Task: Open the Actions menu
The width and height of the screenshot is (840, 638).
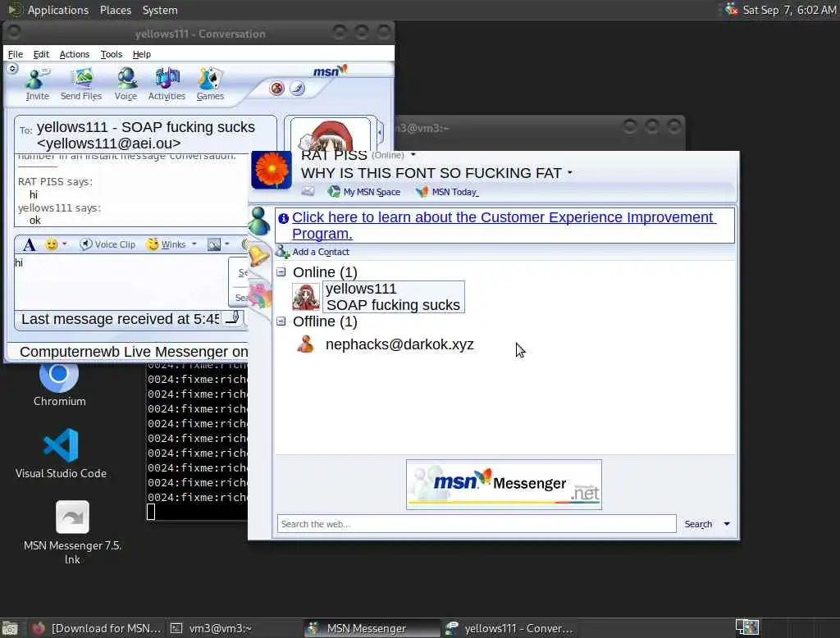Action: pyautogui.click(x=75, y=54)
